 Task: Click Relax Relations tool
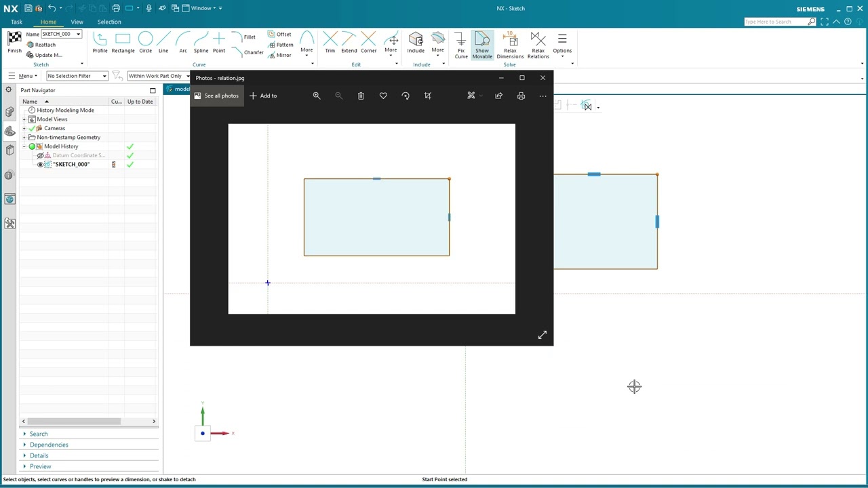point(538,45)
